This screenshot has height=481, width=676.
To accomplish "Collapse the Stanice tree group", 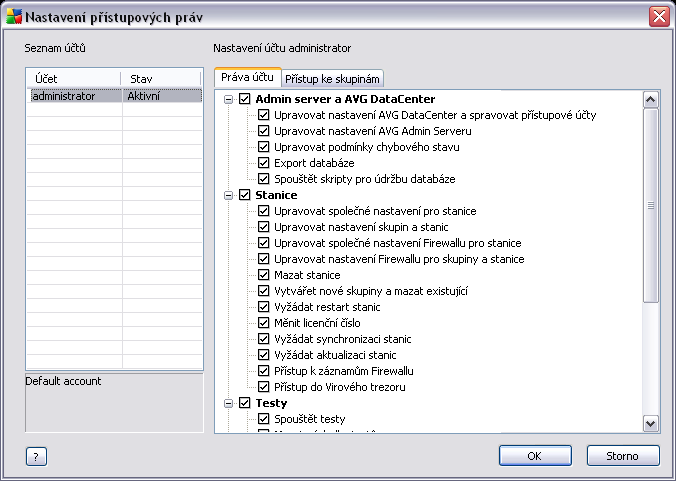I will click(228, 195).
